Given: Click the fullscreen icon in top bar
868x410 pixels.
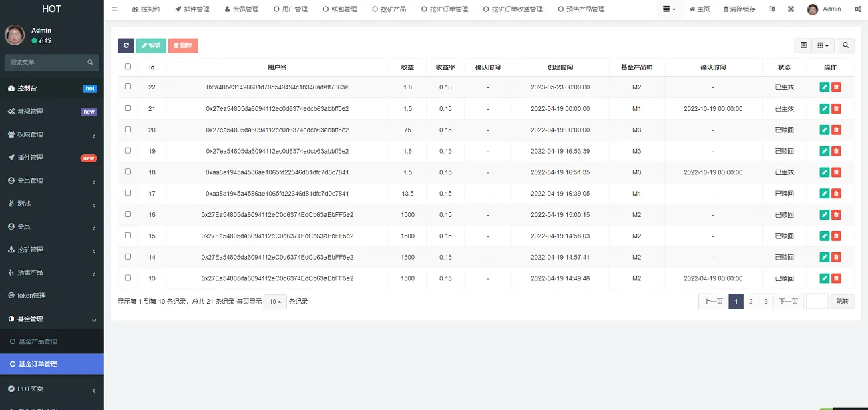Looking at the screenshot, I should pyautogui.click(x=789, y=9).
